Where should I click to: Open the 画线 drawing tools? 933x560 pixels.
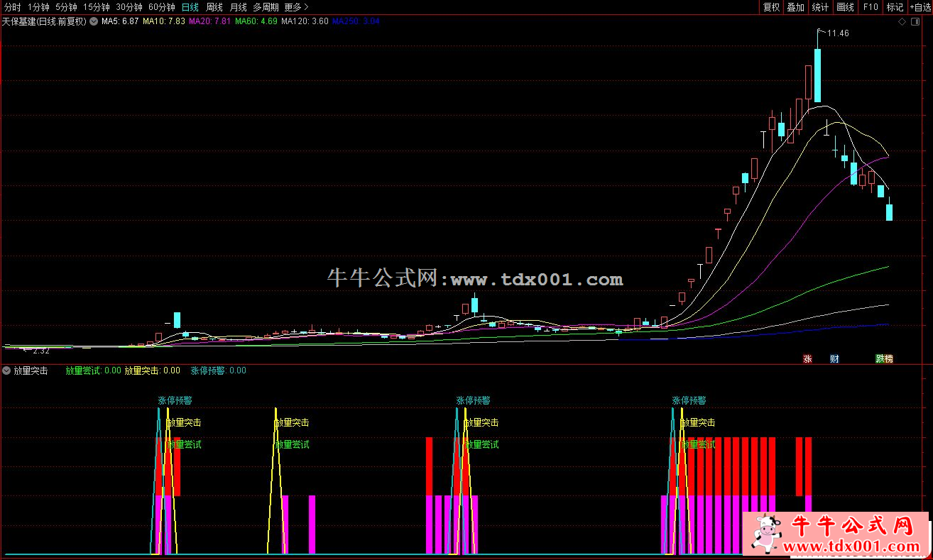(846, 7)
